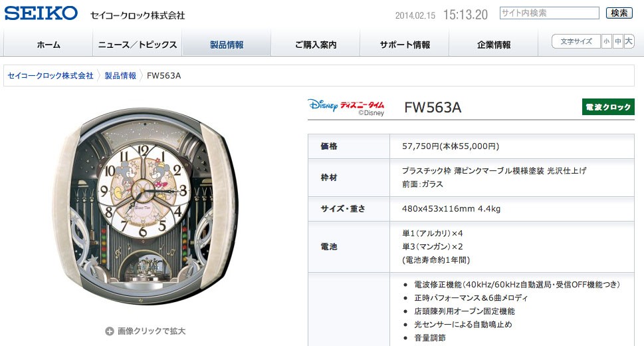
Task: Click the Disney Time brand logo
Action: click(346, 107)
